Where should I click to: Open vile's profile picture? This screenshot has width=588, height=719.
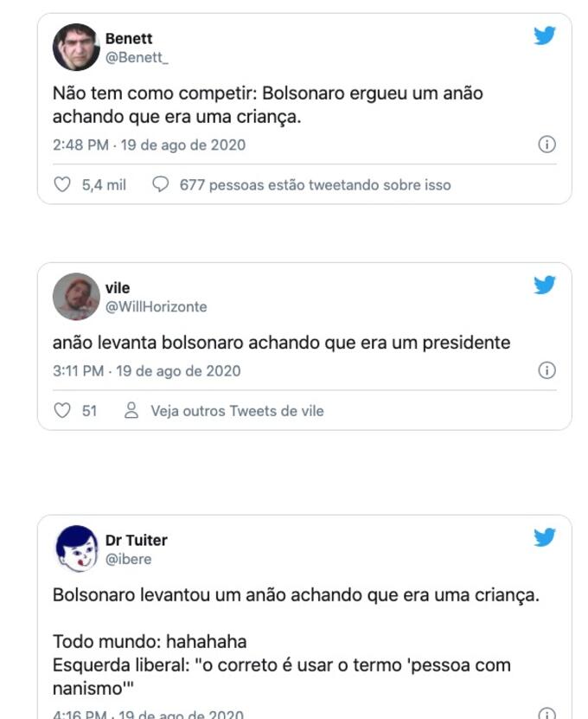pyautogui.click(x=76, y=297)
